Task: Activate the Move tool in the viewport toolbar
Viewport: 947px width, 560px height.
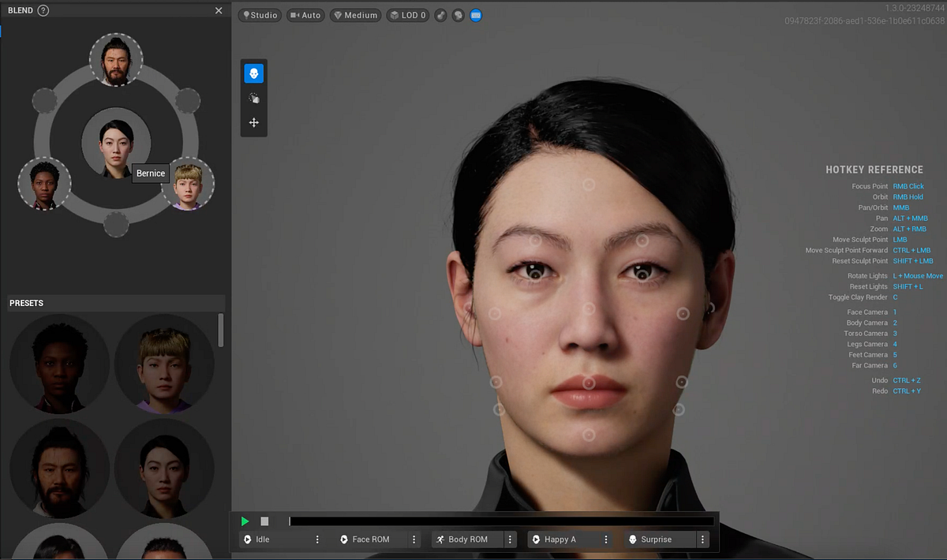Action: coord(253,122)
